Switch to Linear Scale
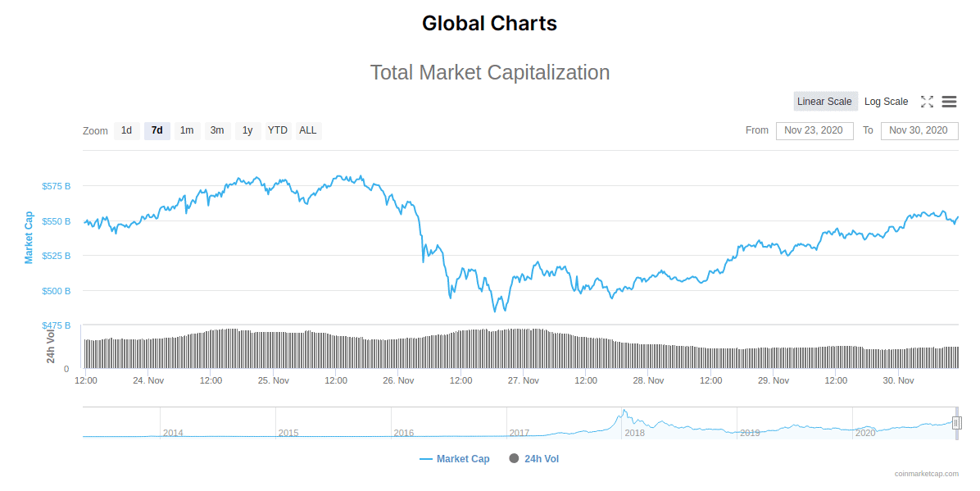 824,102
